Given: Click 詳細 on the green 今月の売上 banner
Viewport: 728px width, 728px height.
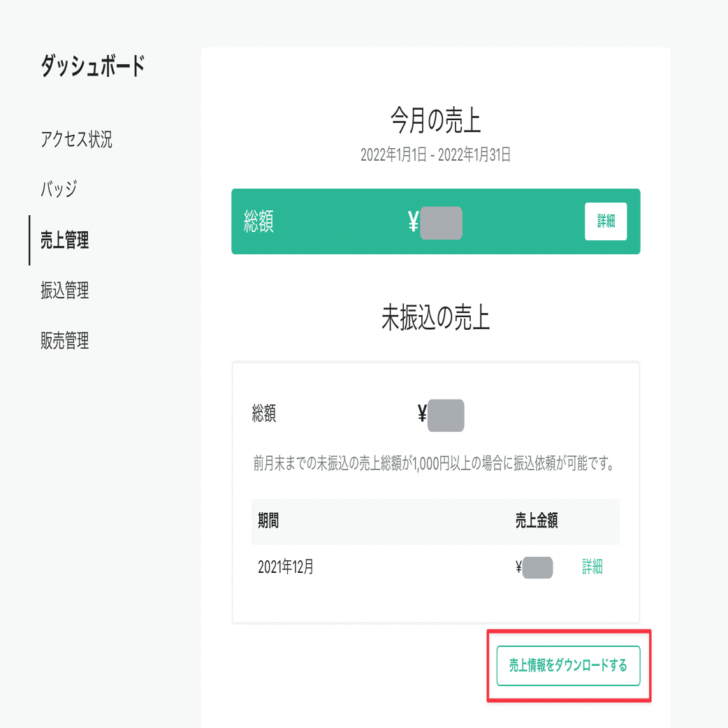Looking at the screenshot, I should point(605,221).
